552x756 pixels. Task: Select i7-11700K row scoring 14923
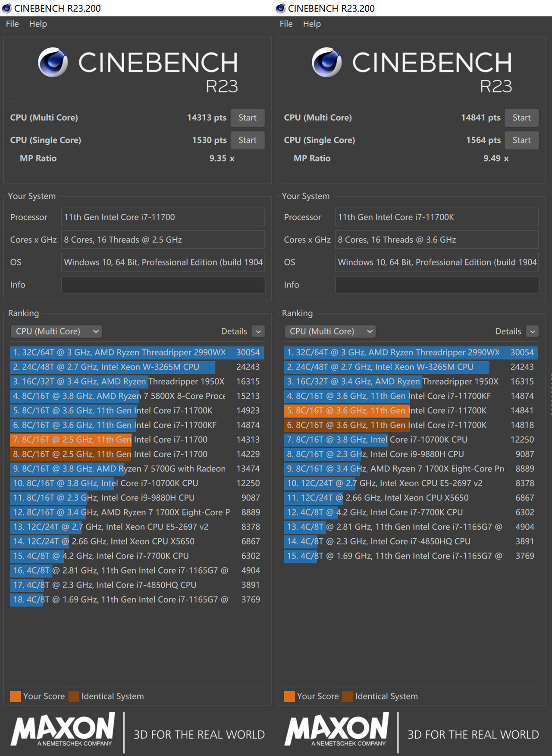coord(137,411)
